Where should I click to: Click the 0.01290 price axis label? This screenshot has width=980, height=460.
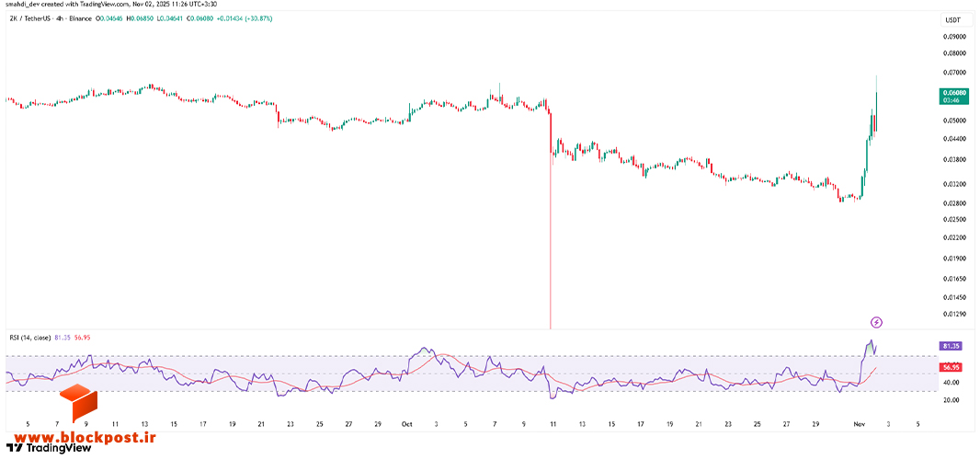pos(953,312)
